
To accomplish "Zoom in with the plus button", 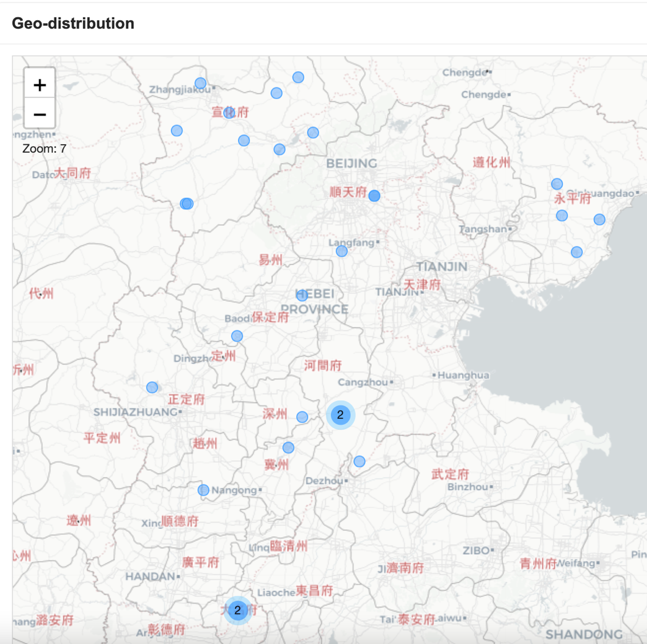I will [x=40, y=85].
